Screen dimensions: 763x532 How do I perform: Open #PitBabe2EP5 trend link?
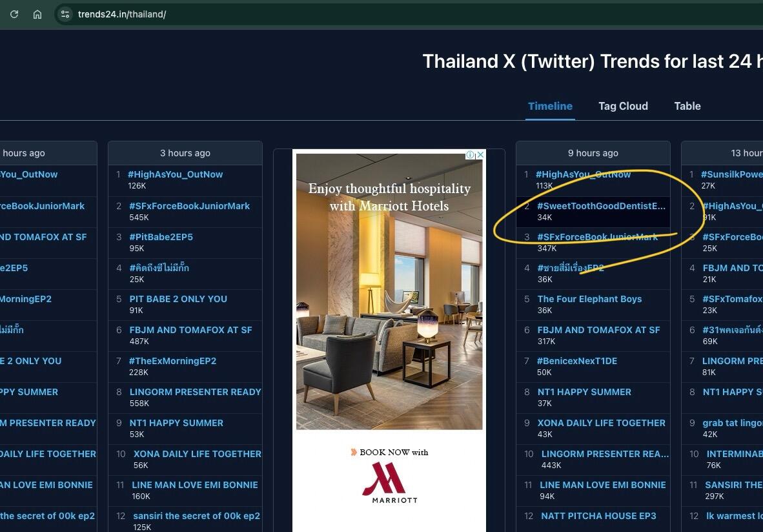coord(161,237)
